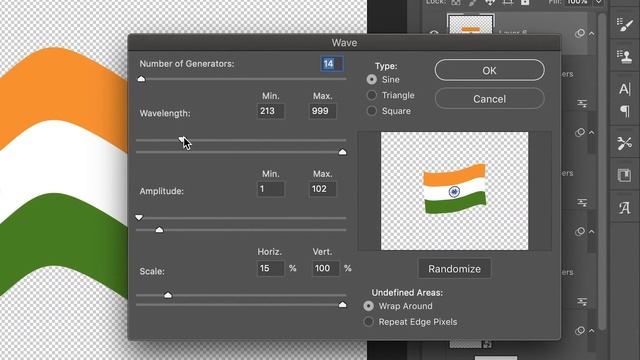
Task: Click the Wavelength Max field showing 999
Action: 322,111
